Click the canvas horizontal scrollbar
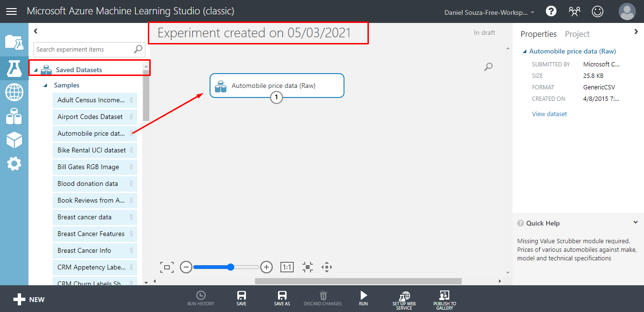644x312 pixels. click(358, 281)
